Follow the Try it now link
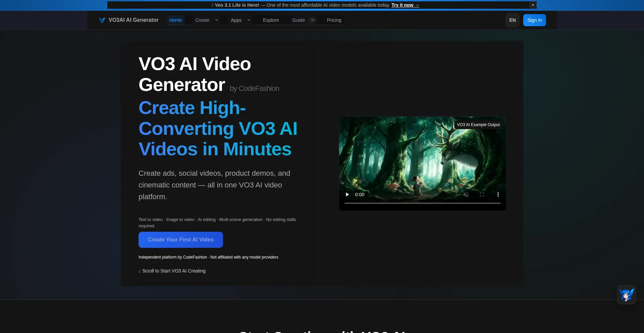 405,5
